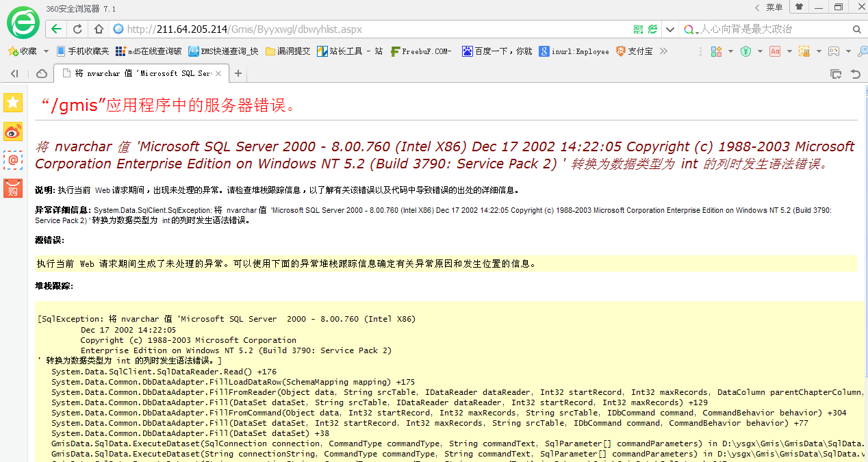Expand the game controller dropdown arrow
Viewport: 868px width, 462px height.
pos(848,51)
